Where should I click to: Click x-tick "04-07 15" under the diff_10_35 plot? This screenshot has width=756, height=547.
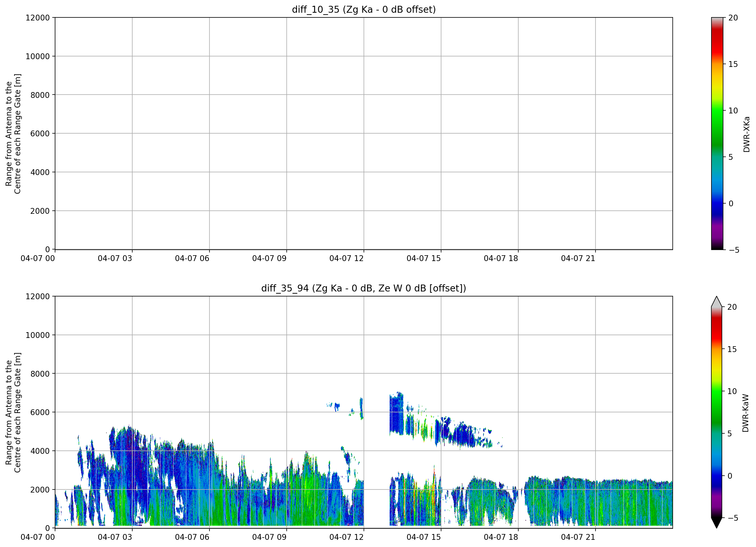424,259
